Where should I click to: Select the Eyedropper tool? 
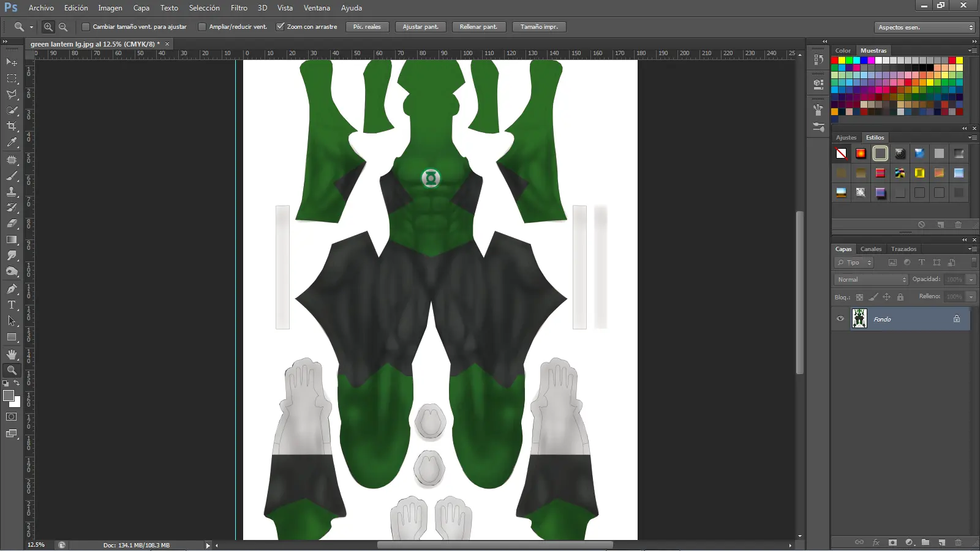point(12,142)
